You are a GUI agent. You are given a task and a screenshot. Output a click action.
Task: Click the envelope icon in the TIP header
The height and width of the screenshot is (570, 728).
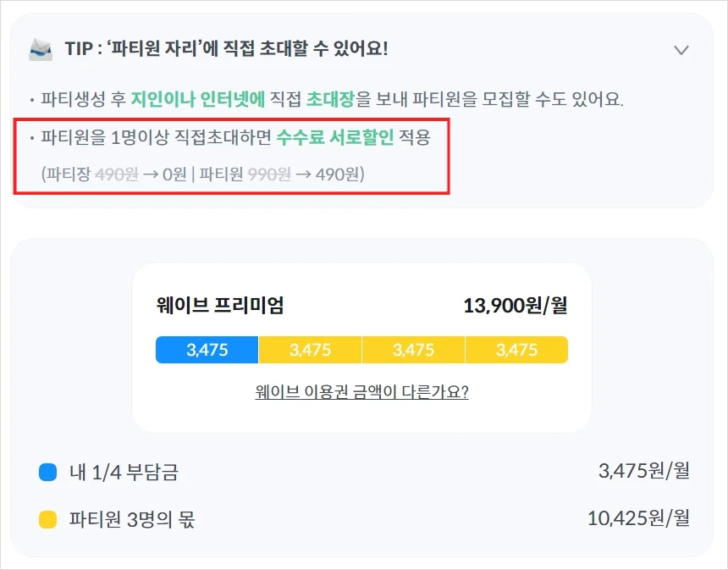coord(39,50)
